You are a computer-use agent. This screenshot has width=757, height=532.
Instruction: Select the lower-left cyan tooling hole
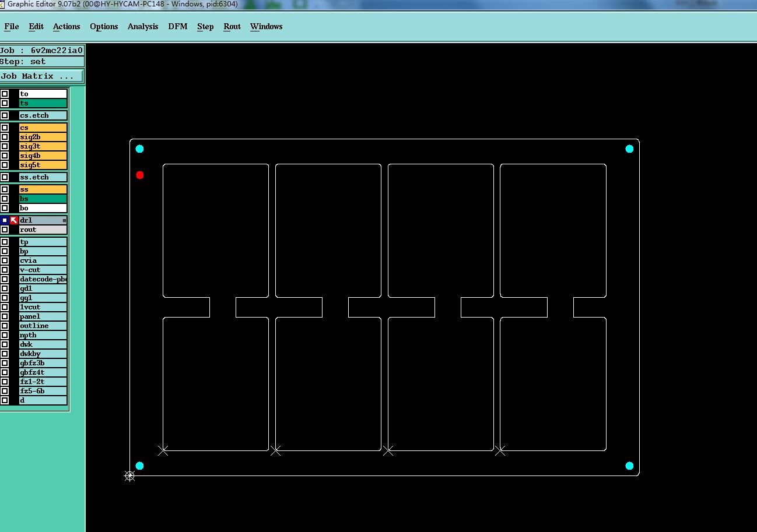[139, 466]
